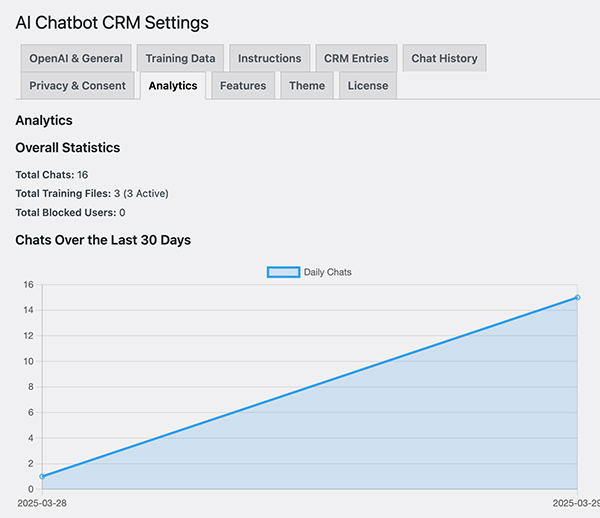Image resolution: width=600 pixels, height=518 pixels.
Task: Click the Total Training Files statistic
Action: tap(92, 193)
